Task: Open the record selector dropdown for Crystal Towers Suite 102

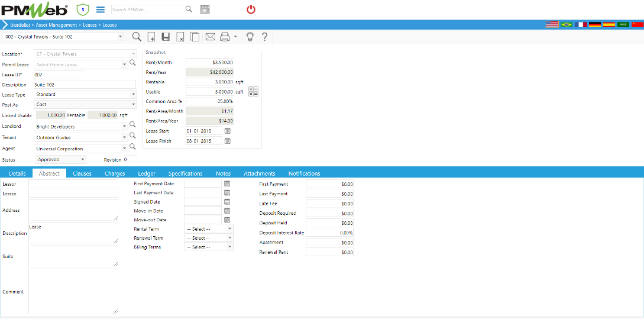Action: [x=120, y=37]
